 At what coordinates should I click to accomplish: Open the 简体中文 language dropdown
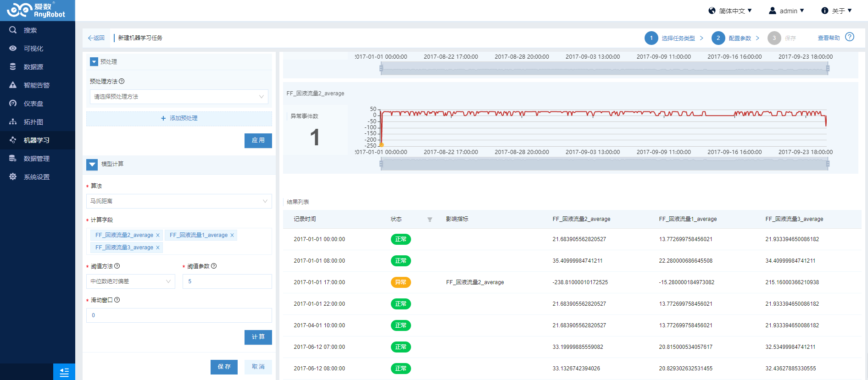click(730, 11)
